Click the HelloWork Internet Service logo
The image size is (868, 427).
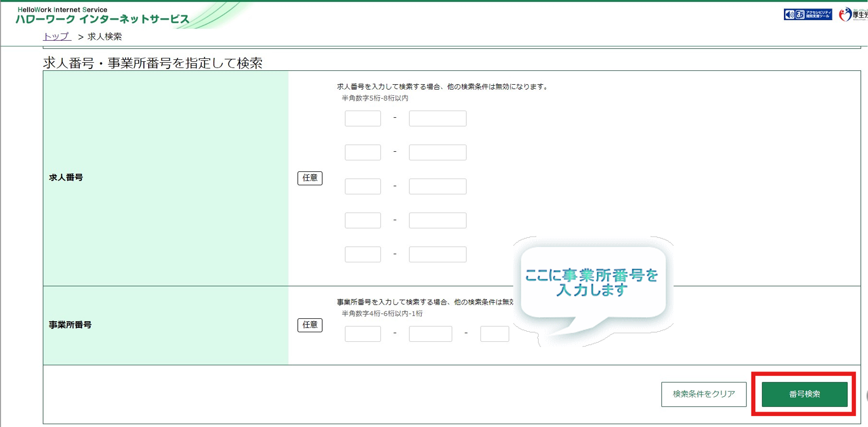pos(102,15)
